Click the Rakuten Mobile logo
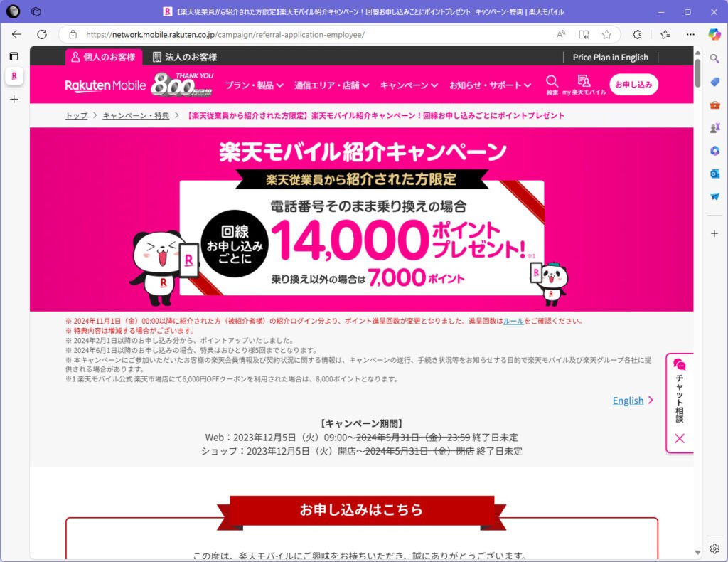728x562 pixels. pyautogui.click(x=105, y=85)
